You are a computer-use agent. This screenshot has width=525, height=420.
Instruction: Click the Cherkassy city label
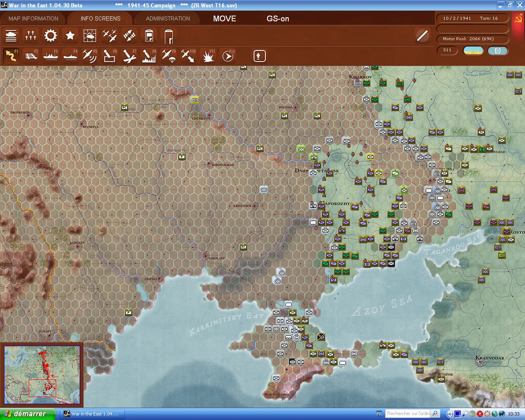coord(201,119)
